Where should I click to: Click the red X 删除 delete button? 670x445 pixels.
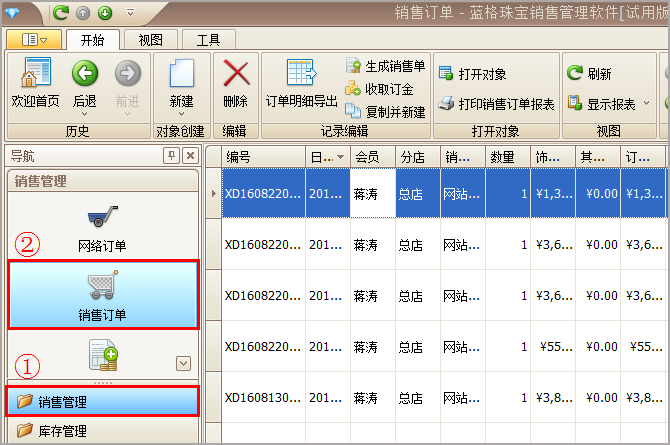[x=236, y=83]
